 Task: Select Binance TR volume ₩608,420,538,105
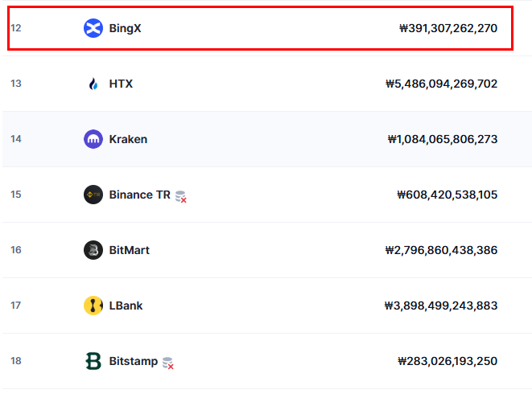[447, 195]
